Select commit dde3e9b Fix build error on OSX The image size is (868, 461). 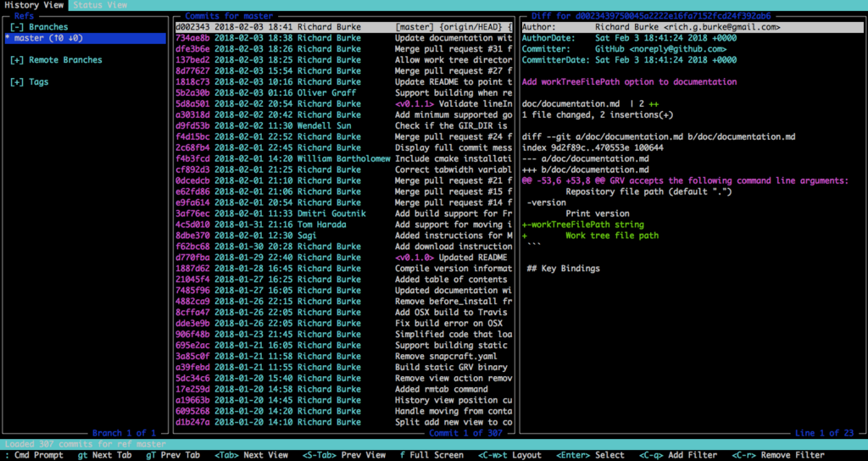[x=344, y=323]
